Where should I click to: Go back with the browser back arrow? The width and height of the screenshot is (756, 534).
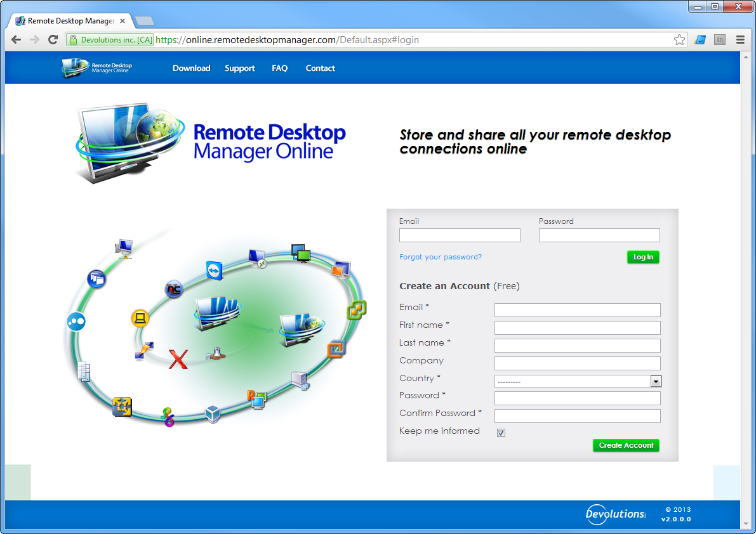[16, 40]
